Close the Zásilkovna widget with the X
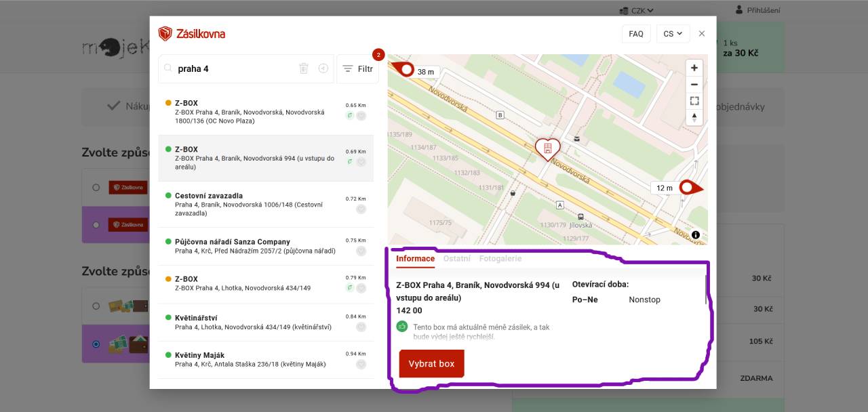 click(x=702, y=34)
